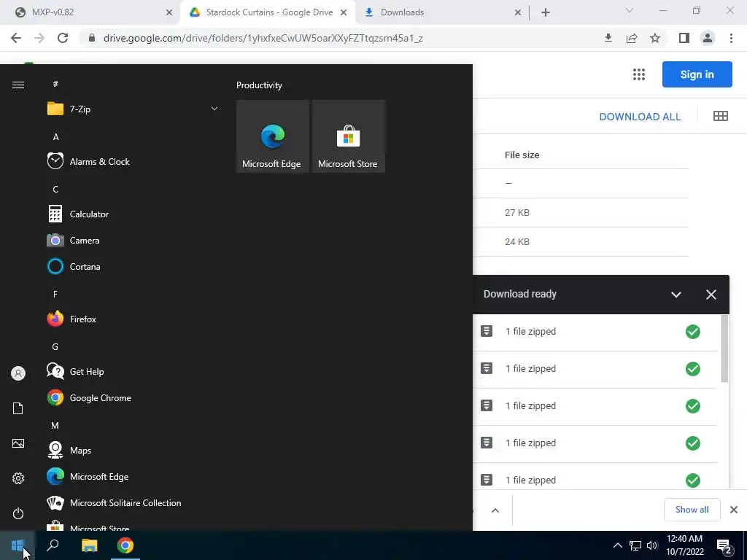Screen dimensions: 747x560
Task: Open the user account icon in Start sidebar
Action: [18, 373]
